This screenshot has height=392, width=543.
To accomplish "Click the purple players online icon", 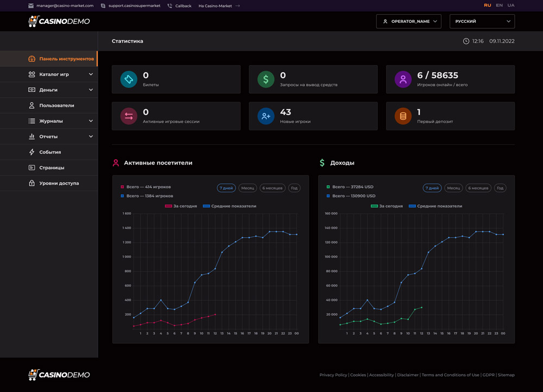I will [403, 79].
